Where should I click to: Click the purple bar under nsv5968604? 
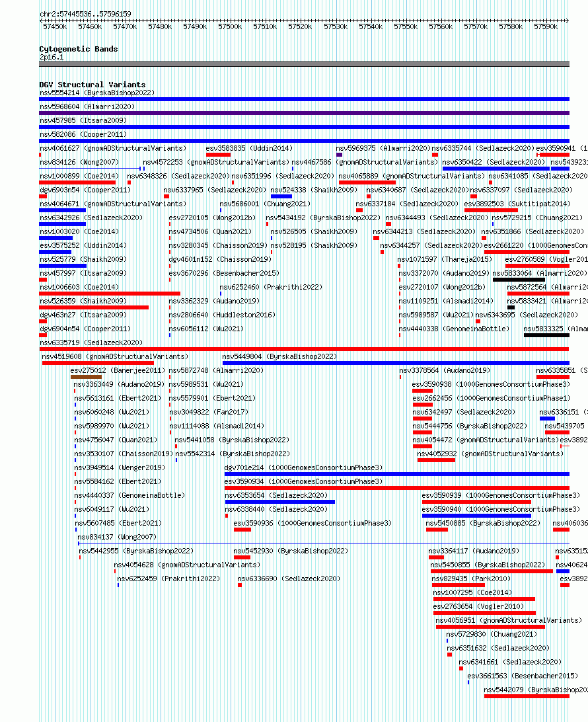[x=304, y=113]
